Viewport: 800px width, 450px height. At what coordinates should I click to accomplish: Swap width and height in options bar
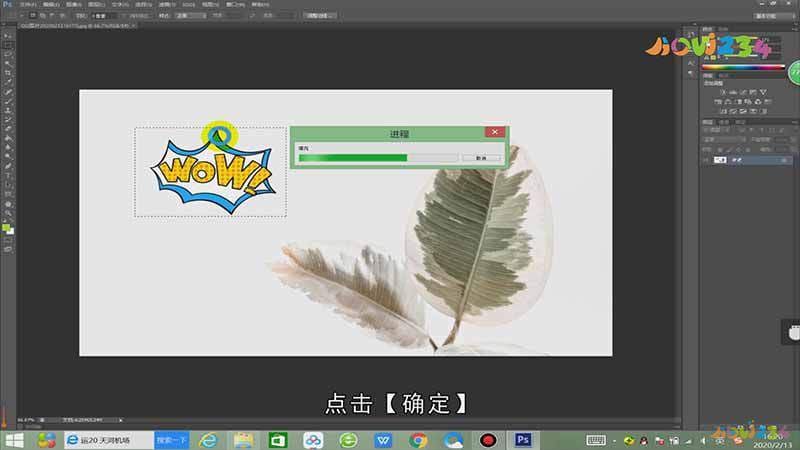(x=253, y=16)
